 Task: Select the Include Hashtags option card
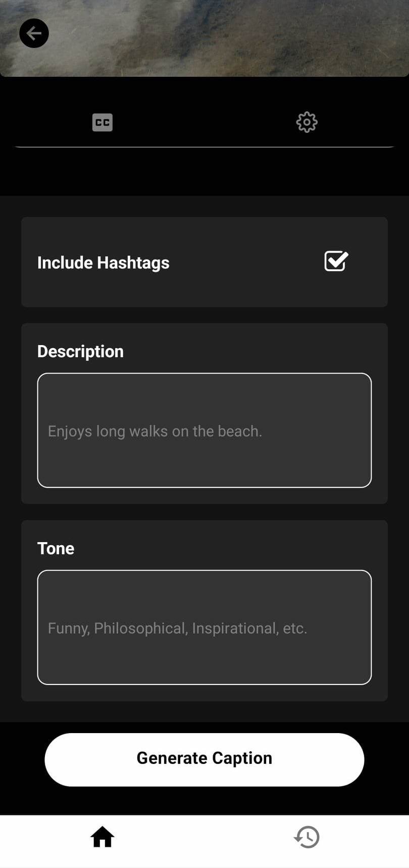point(205,262)
